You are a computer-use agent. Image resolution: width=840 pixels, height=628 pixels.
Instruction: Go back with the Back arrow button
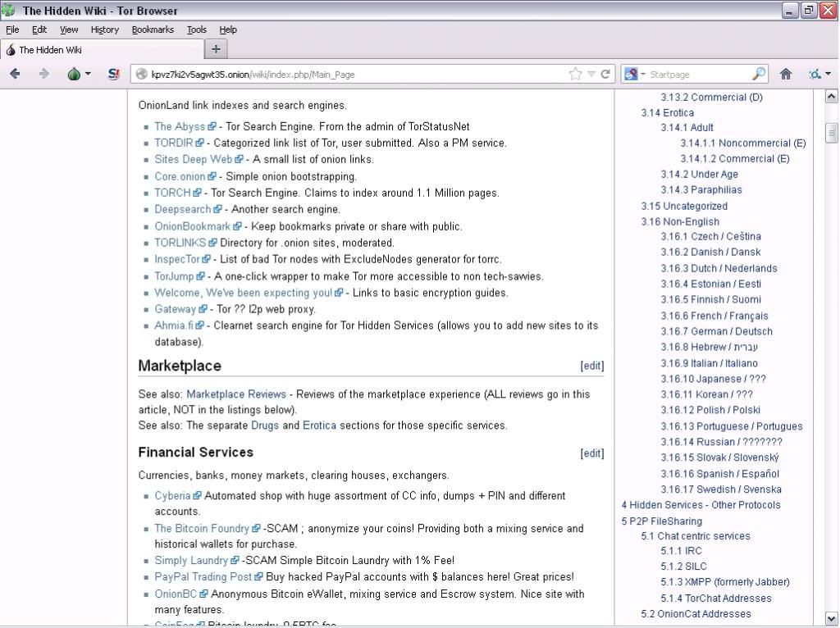coord(15,74)
